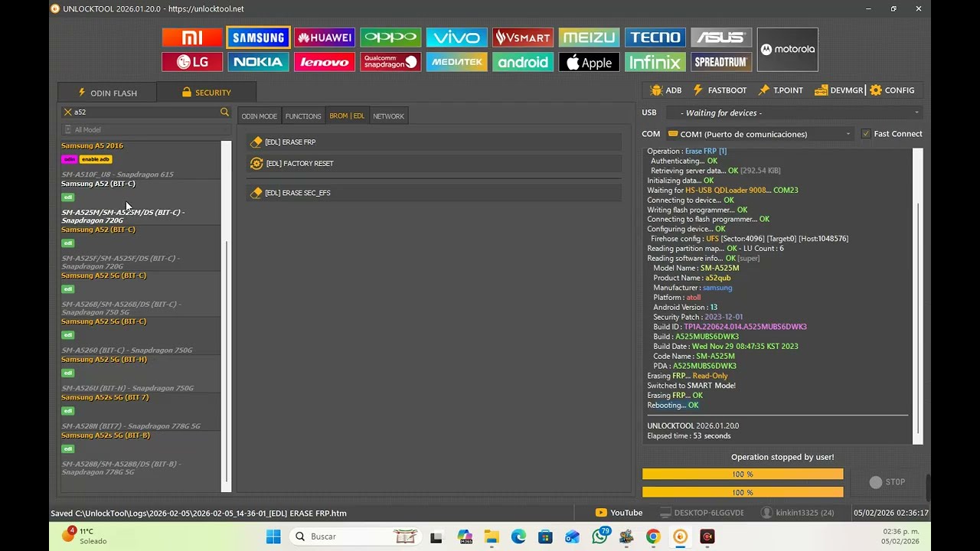Clear the a52 search with the X icon
This screenshot has width=980, height=551.
[x=67, y=112]
